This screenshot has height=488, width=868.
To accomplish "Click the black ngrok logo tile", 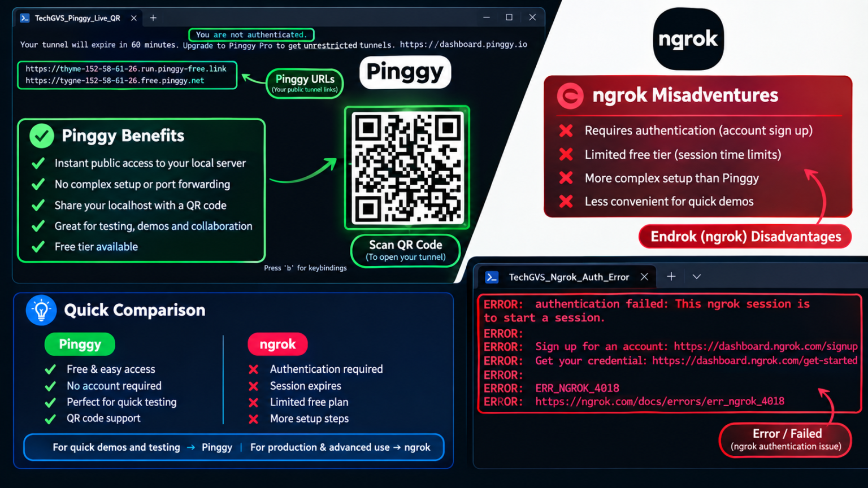I will click(688, 39).
